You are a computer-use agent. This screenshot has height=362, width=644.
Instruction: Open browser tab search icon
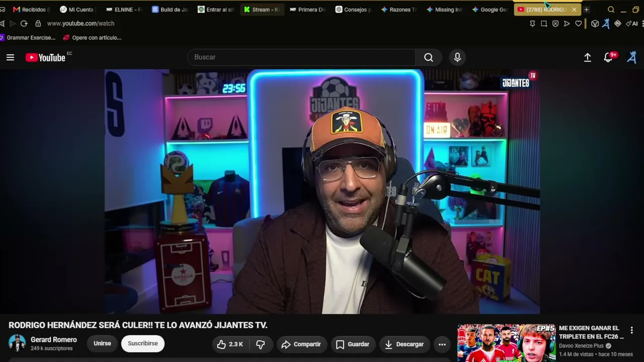click(x=611, y=10)
